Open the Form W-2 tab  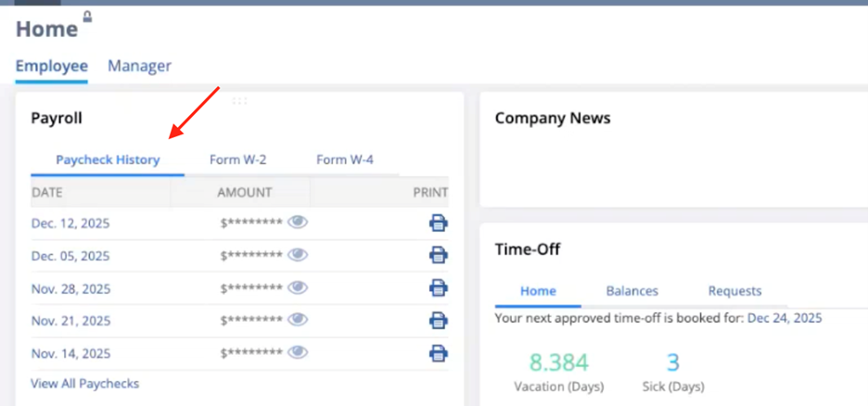tap(237, 159)
